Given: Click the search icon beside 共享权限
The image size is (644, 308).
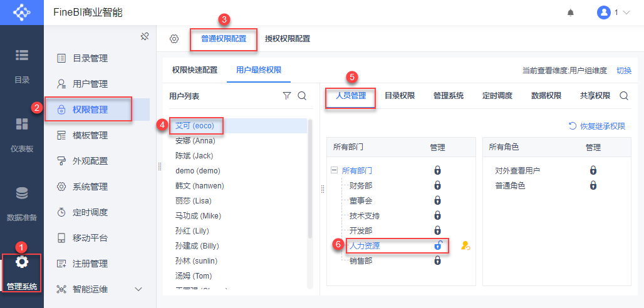Looking at the screenshot, I should click(x=624, y=96).
